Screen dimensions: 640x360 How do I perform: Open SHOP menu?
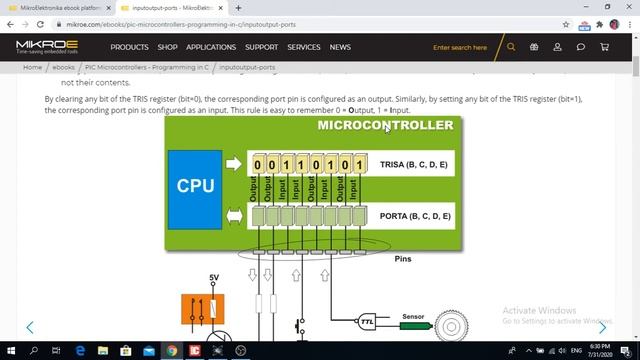tap(167, 47)
